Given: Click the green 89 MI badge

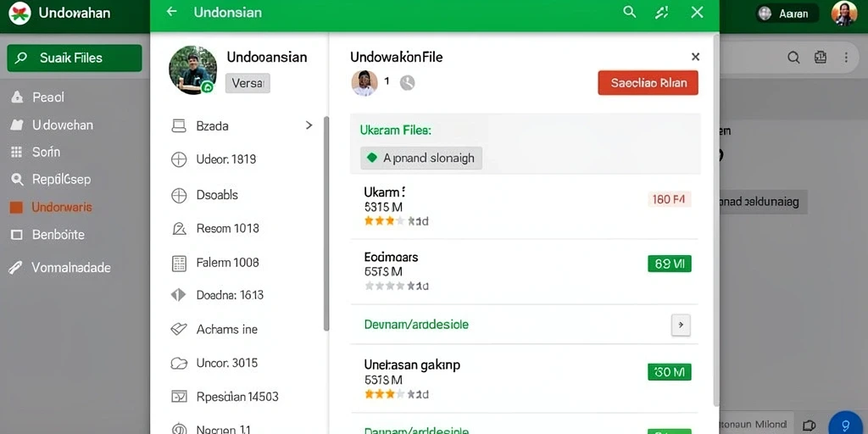Looking at the screenshot, I should pyautogui.click(x=670, y=264).
